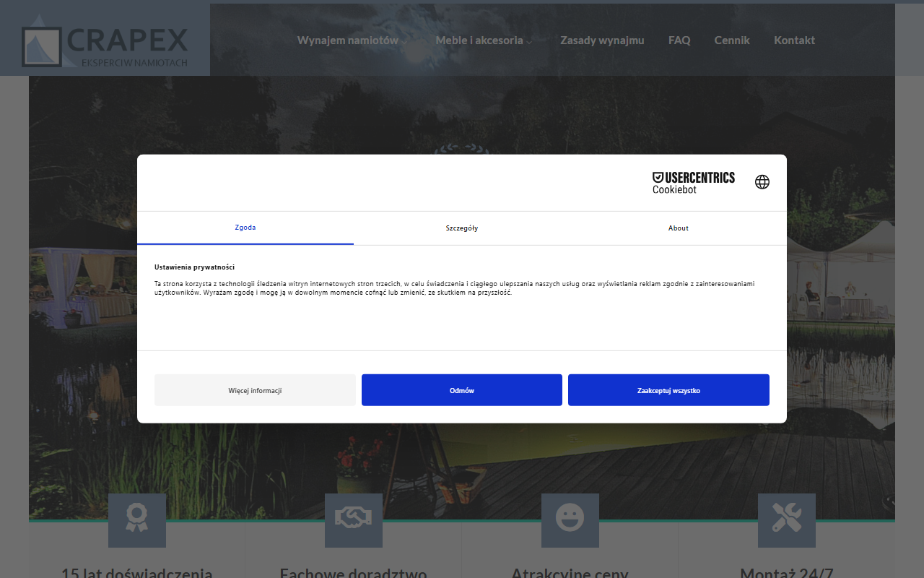The image size is (924, 578).
Task: Open the Szczegóły tab
Action: point(462,228)
